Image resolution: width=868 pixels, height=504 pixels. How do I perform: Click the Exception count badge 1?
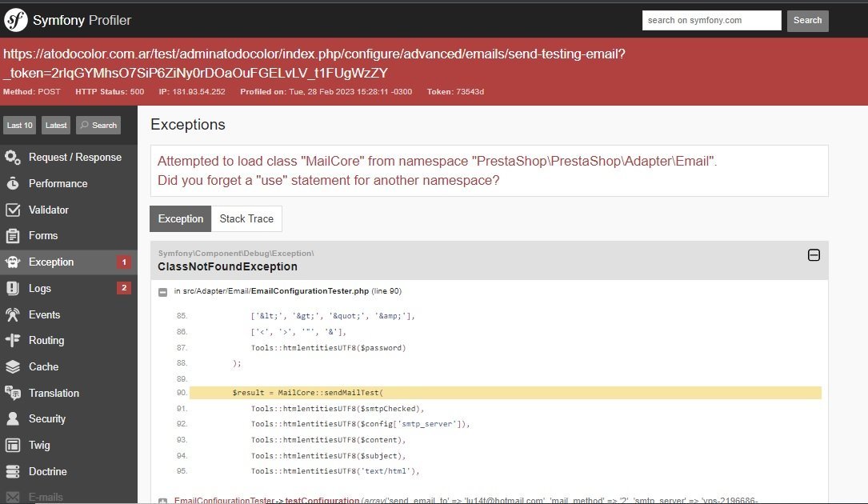coord(124,262)
